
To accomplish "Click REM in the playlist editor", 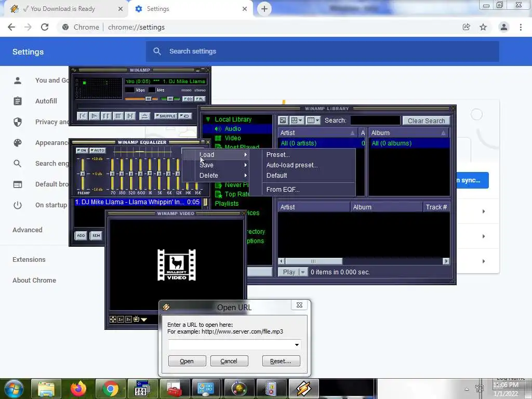I will [x=96, y=235].
